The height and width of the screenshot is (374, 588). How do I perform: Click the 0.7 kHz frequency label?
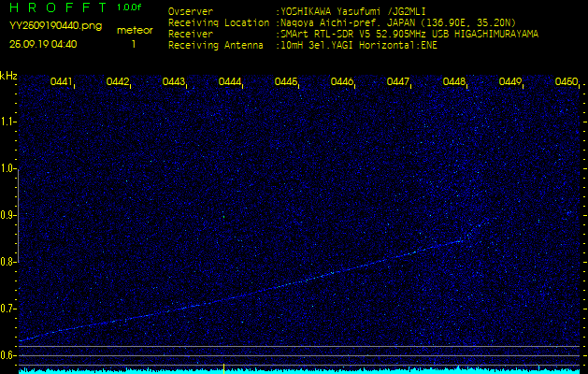click(8, 309)
